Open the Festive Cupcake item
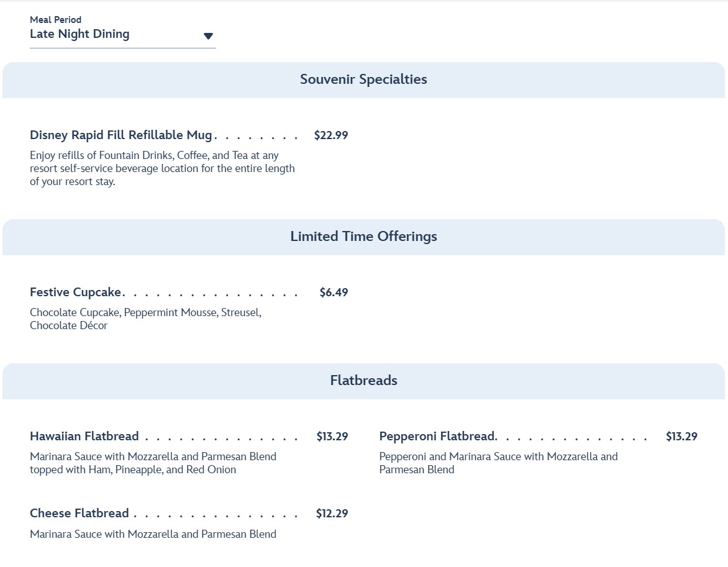This screenshot has height=567, width=728. (x=76, y=293)
